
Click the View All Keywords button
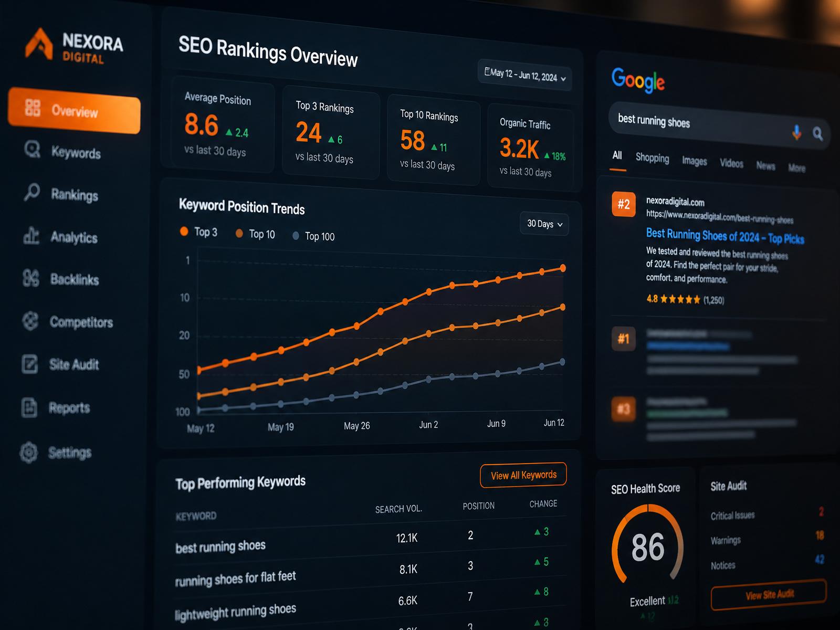[523, 475]
